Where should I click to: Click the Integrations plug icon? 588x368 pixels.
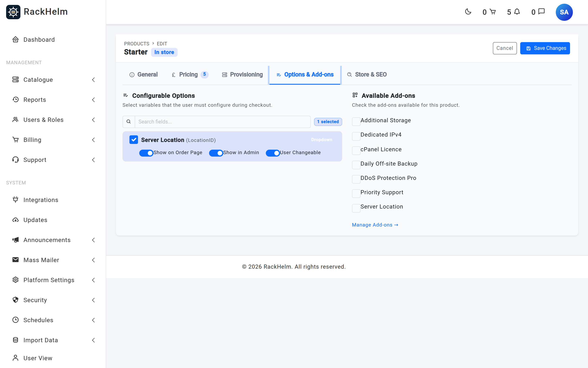point(16,200)
